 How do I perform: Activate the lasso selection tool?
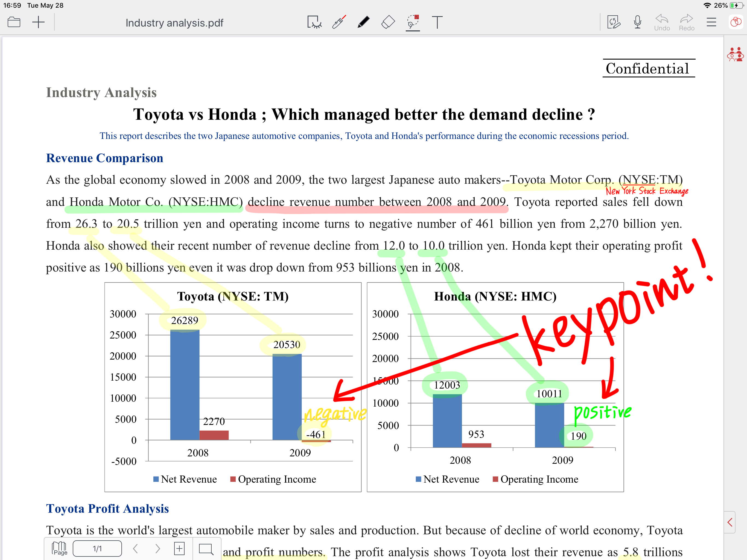click(413, 22)
